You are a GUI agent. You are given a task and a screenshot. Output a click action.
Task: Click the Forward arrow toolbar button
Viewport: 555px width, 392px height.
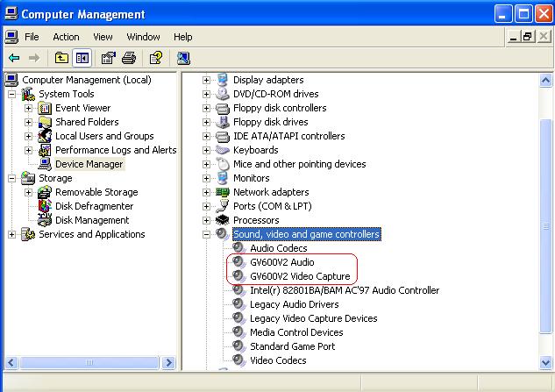tap(34, 58)
